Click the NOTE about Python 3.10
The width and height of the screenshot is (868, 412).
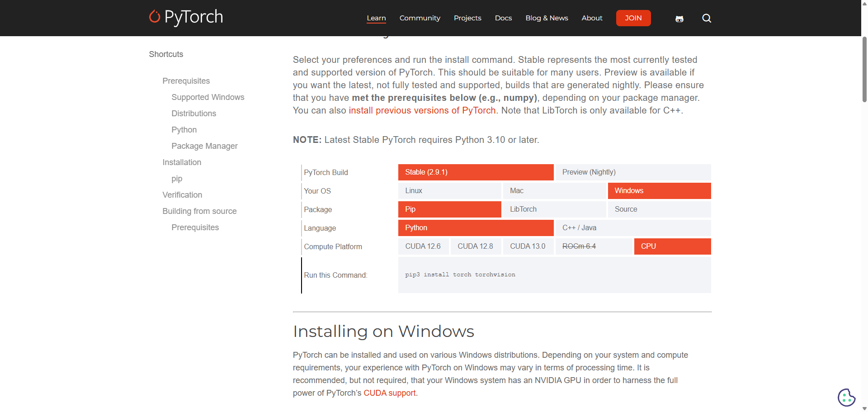[x=416, y=140]
